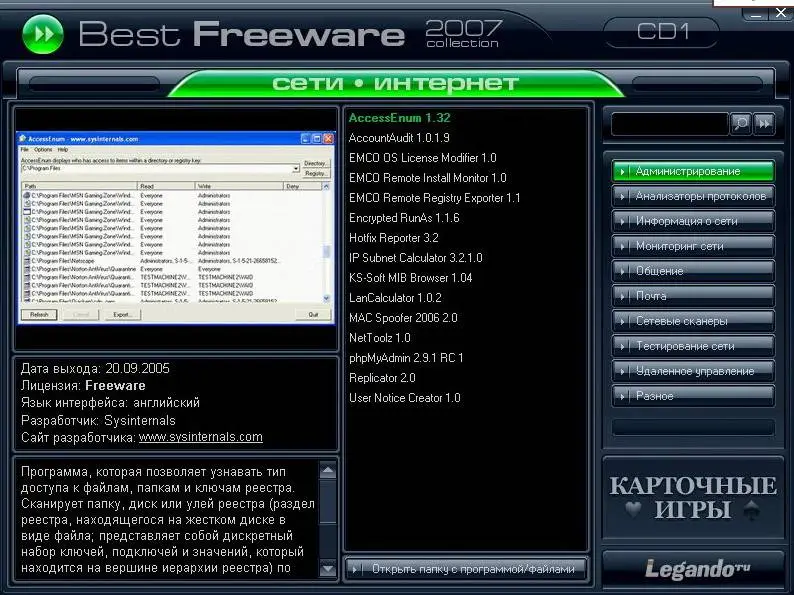The width and height of the screenshot is (794, 595).
Task: Click the Legando.ru logo banner
Action: coord(693,569)
